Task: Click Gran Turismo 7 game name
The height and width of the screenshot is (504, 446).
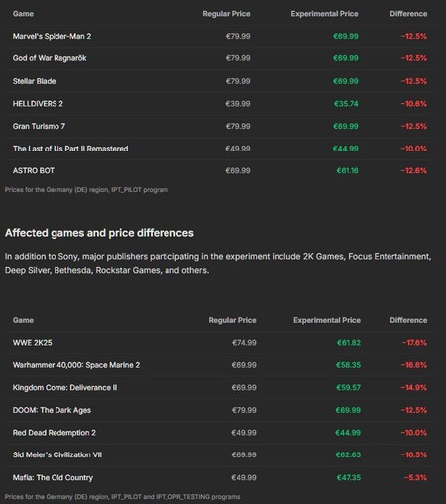Action: 39,126
